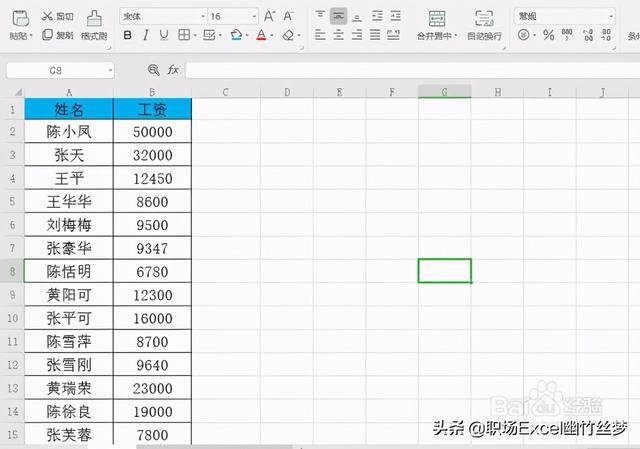The width and height of the screenshot is (640, 449).
Task: Select row 5 header
Action: pyautogui.click(x=12, y=202)
